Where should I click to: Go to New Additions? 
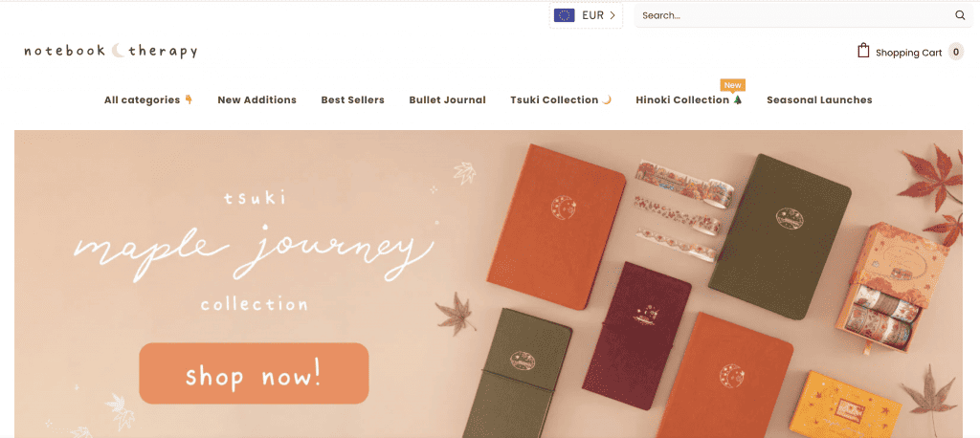click(x=256, y=100)
